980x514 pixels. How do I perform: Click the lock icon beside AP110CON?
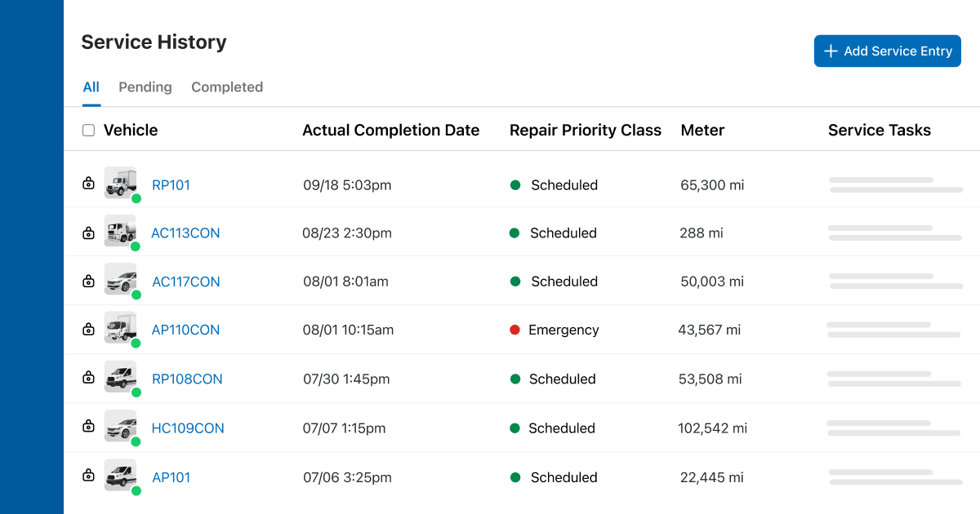[88, 330]
